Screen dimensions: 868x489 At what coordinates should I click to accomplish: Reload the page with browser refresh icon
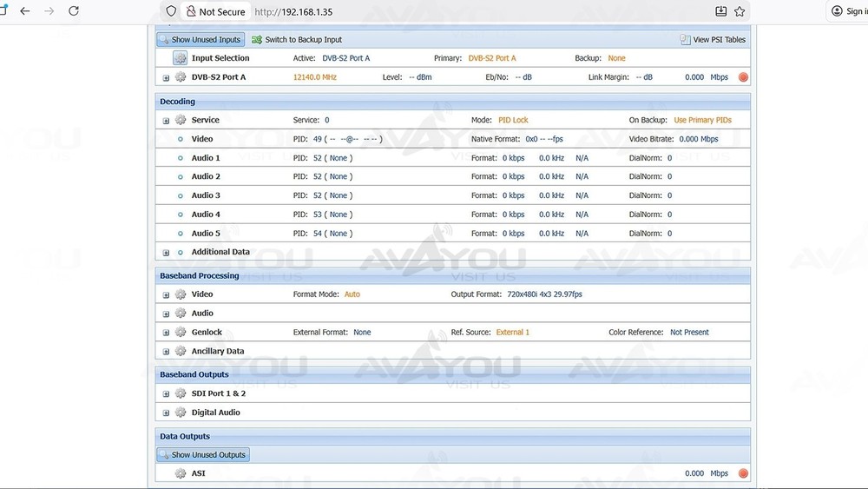click(x=74, y=11)
